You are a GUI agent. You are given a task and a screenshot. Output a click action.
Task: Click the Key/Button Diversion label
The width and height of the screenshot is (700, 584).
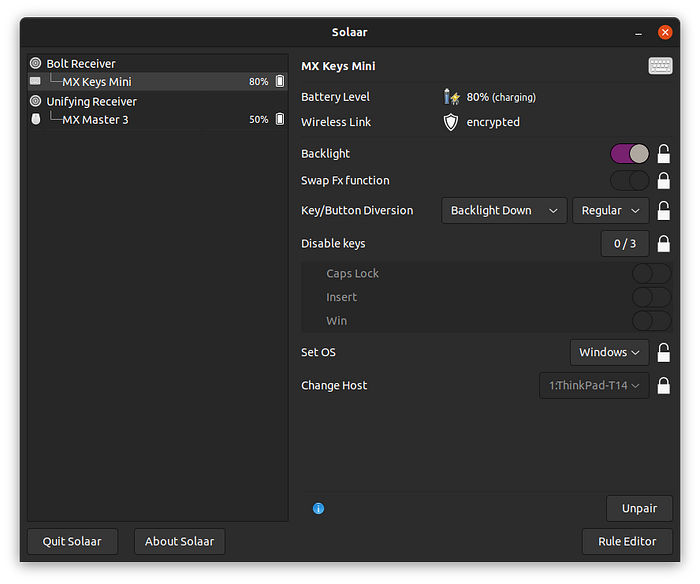pos(357,210)
